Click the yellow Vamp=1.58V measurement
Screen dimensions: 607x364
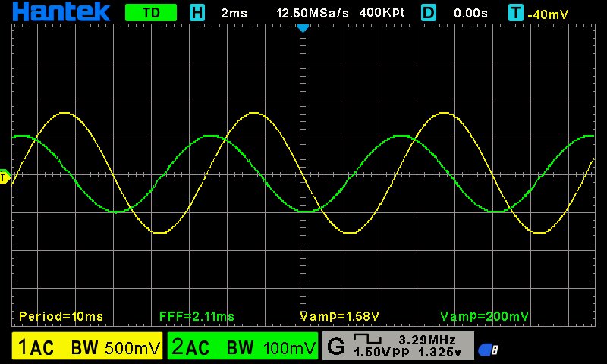(339, 316)
